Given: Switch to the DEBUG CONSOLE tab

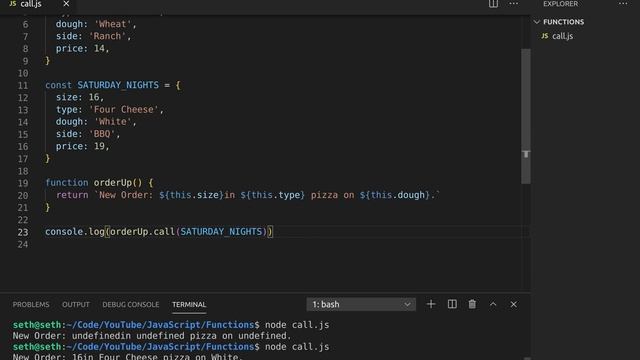Looking at the screenshot, I should tap(131, 304).
